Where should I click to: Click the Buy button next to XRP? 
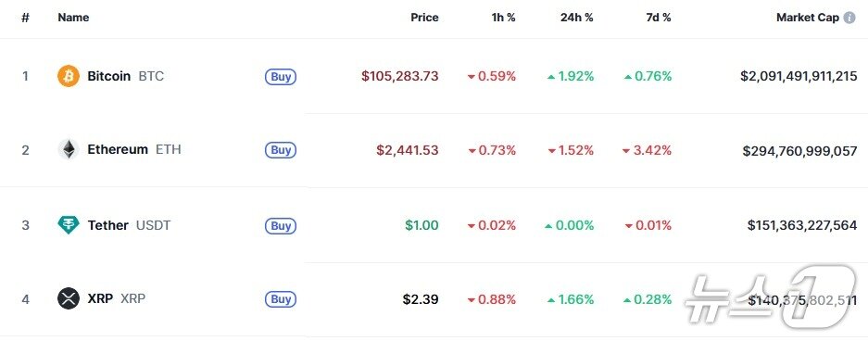tap(281, 299)
